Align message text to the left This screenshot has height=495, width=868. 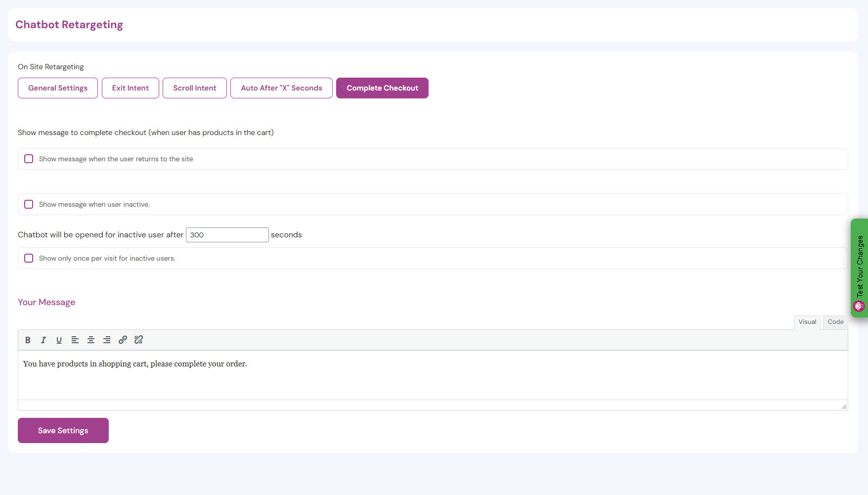(75, 340)
